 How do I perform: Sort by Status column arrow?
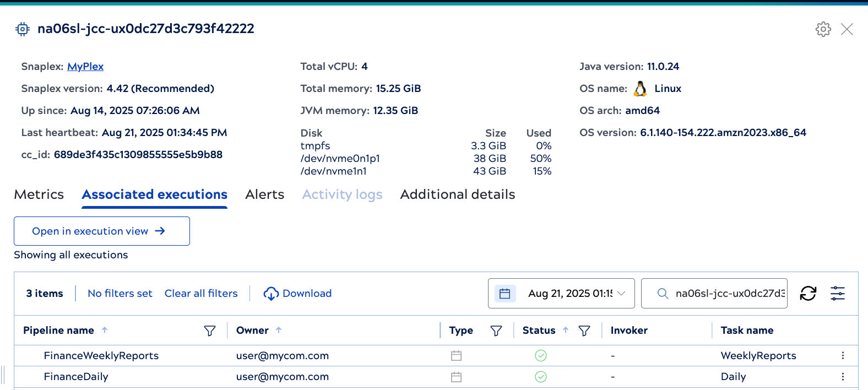click(x=566, y=330)
